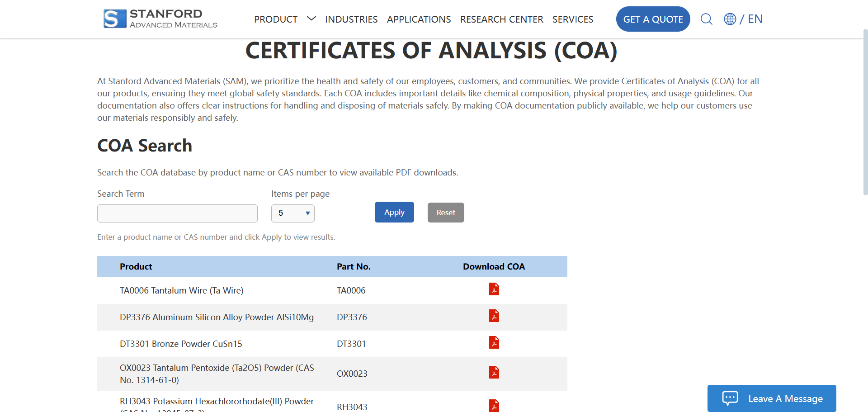
Task: Click the globe language icon
Action: (730, 19)
